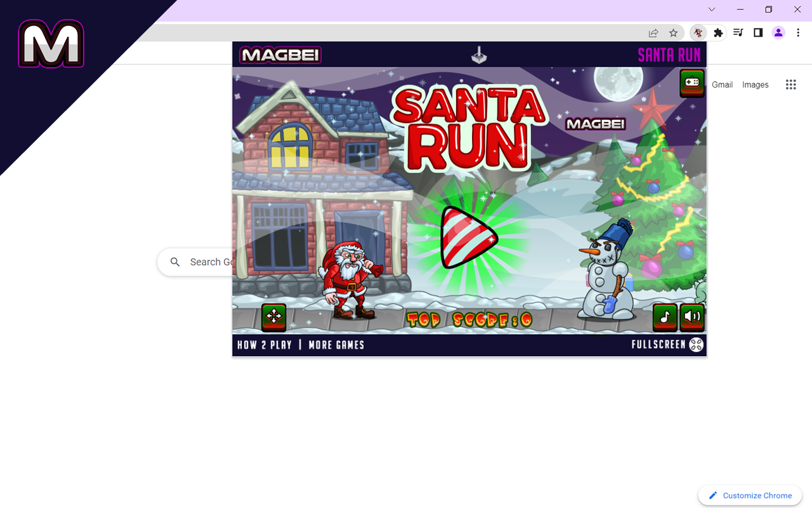Viewport: 812px width, 508px height.
Task: Click the Santa extension icon in the toolbar
Action: point(697,32)
